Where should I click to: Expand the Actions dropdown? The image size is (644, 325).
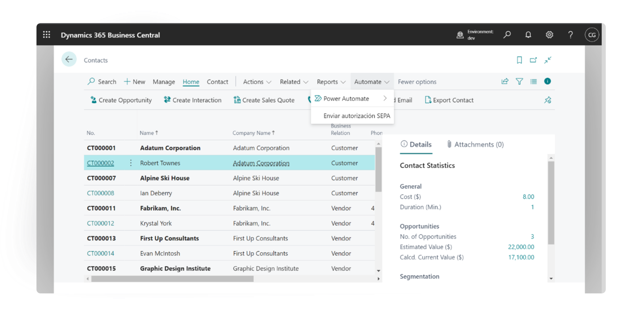pyautogui.click(x=257, y=82)
